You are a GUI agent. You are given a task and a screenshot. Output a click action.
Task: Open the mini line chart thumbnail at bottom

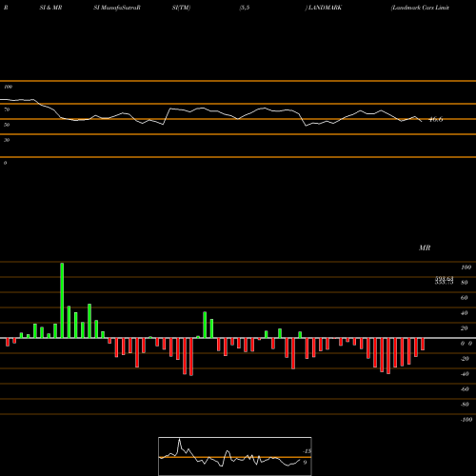[x=235, y=456]
